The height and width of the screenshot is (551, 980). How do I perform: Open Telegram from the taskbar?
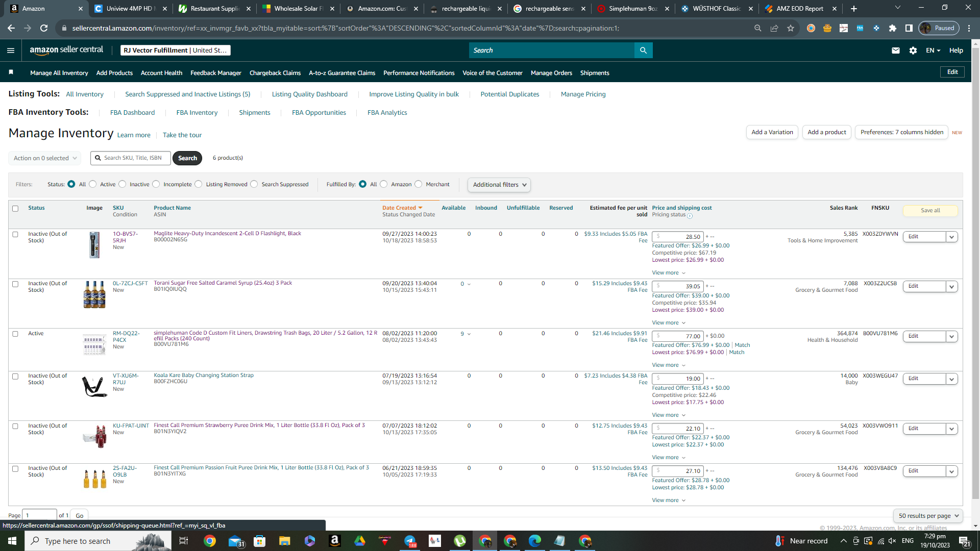click(x=410, y=541)
